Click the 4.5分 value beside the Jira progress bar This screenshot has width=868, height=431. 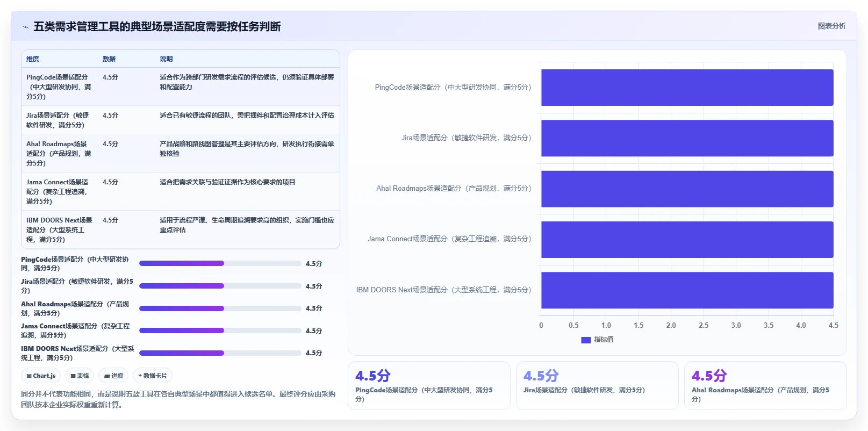pyautogui.click(x=314, y=286)
